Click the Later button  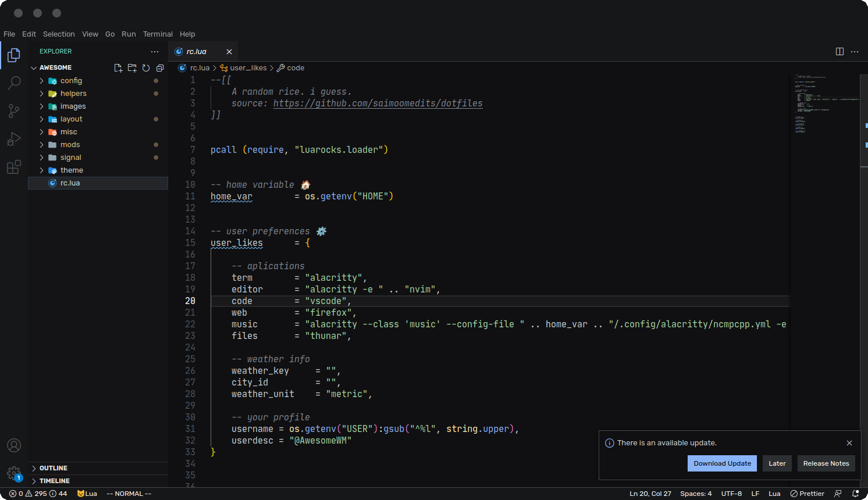777,463
